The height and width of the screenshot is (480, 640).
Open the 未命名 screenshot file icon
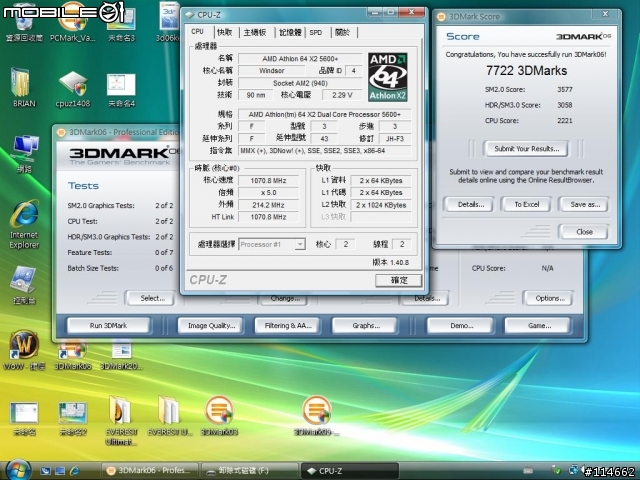[x=24, y=418]
